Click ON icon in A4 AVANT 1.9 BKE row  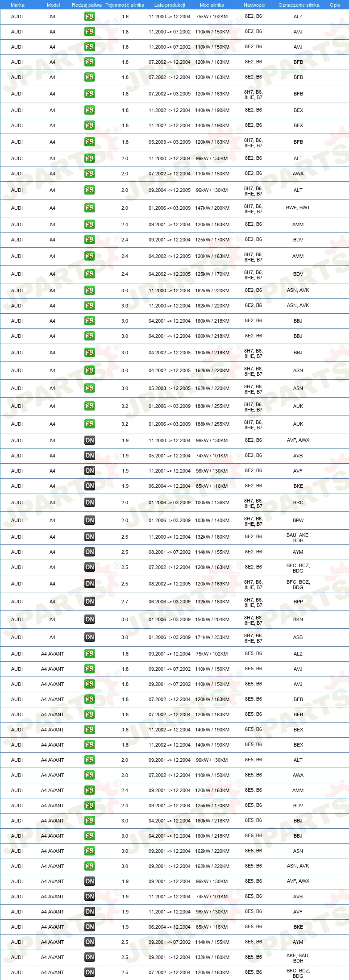point(90,927)
